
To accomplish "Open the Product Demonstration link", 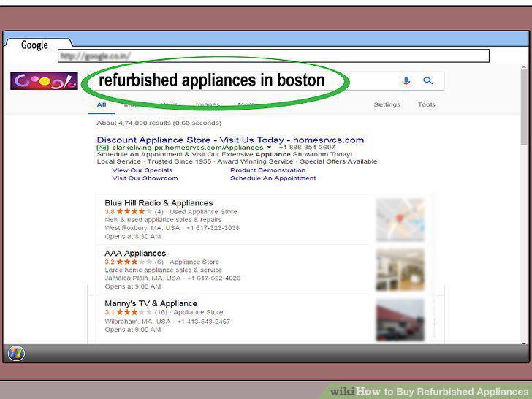I will click(268, 170).
